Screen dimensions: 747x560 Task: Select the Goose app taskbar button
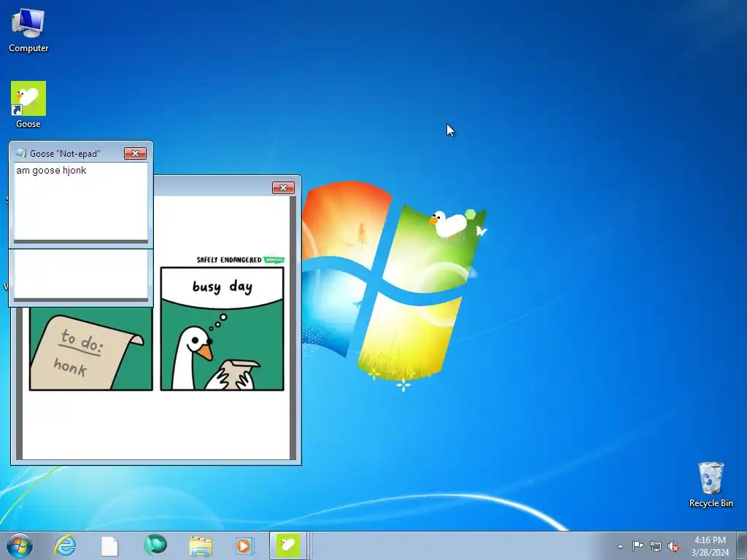pos(288,545)
